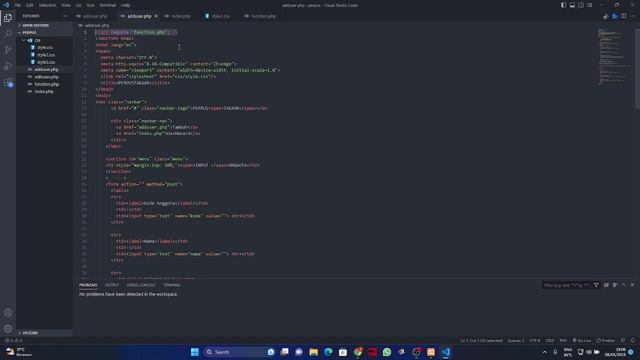The height and width of the screenshot is (360, 640).
Task: Split the editor to the right
Action: [x=624, y=16]
